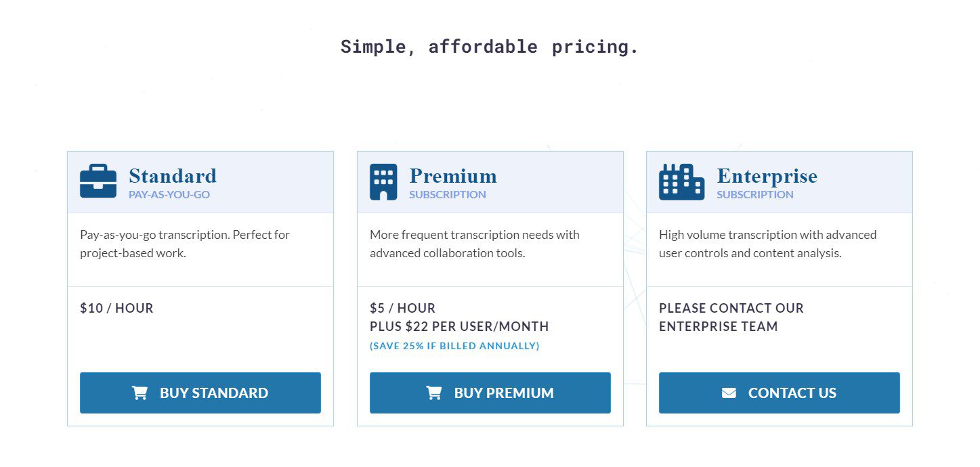Click the Premium plan title
The width and height of the screenshot is (980, 467).
[x=452, y=175]
